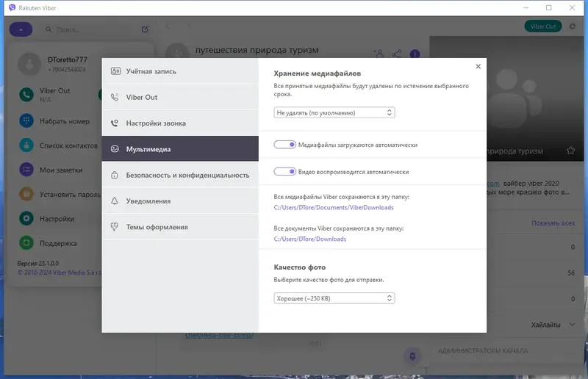Viewport: 588px width, 379px height.
Task: Click the multimedia smiley icon
Action: coord(115,149)
